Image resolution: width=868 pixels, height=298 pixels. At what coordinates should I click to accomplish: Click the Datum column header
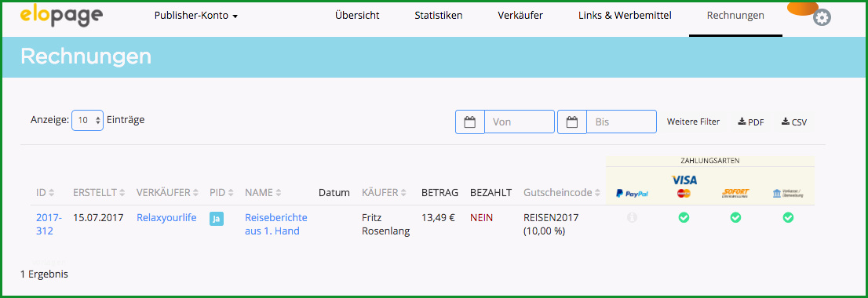point(334,193)
